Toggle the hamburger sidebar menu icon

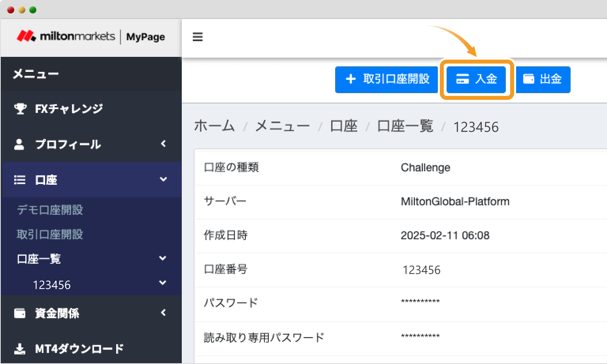[x=198, y=37]
